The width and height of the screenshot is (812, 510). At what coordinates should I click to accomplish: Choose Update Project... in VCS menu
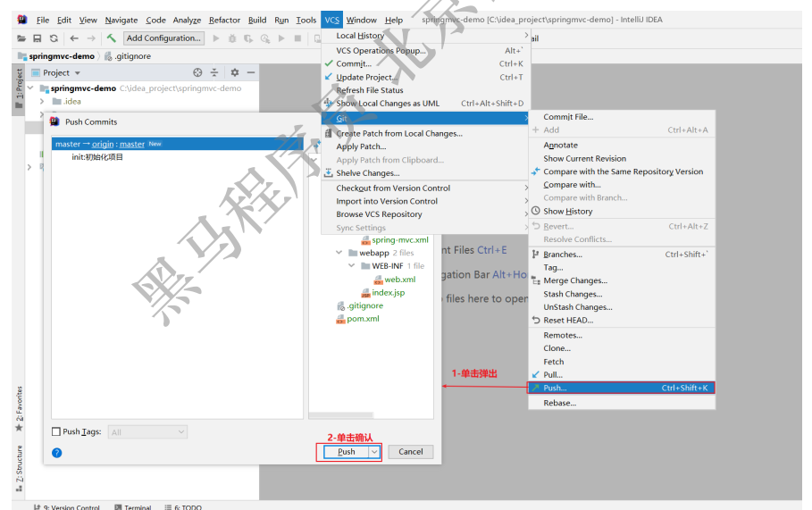point(424,77)
